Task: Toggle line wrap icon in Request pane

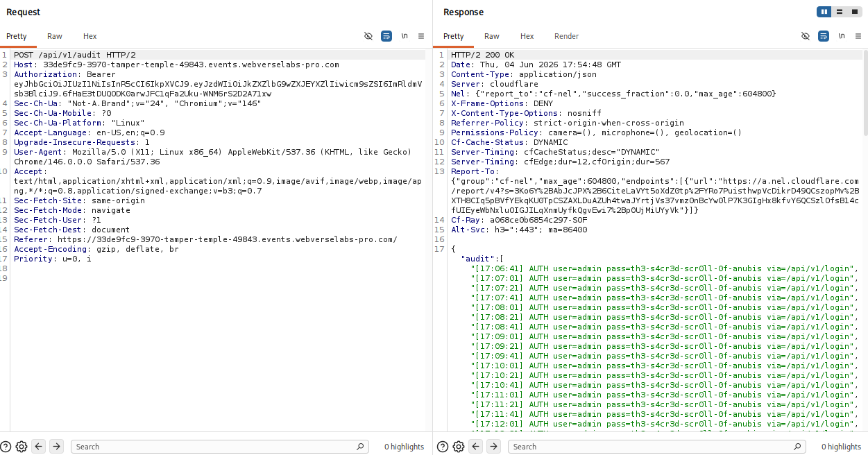Action: [x=386, y=36]
